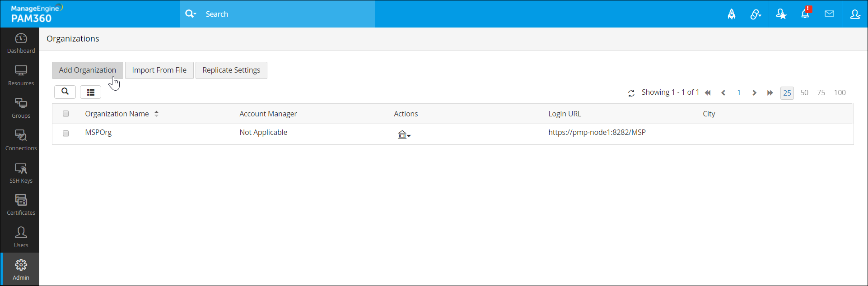
Task: Open the mail envelope icon
Action: [829, 14]
